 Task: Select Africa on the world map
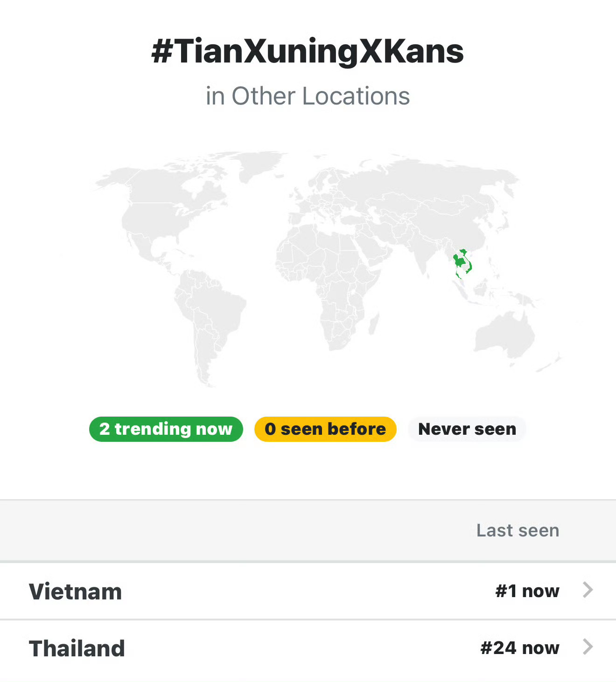(x=327, y=280)
